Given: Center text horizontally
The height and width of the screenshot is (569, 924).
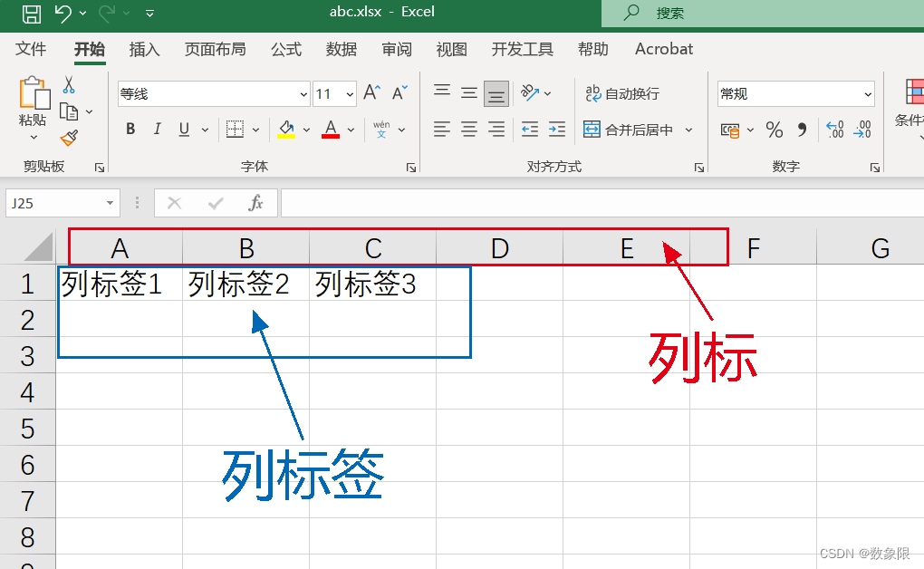Looking at the screenshot, I should [x=469, y=129].
